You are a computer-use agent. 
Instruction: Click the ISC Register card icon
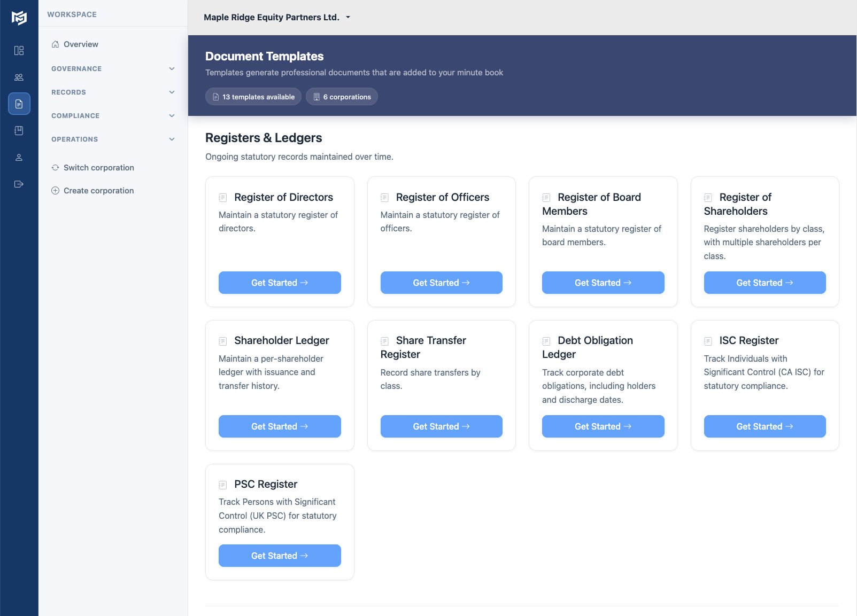[709, 340]
